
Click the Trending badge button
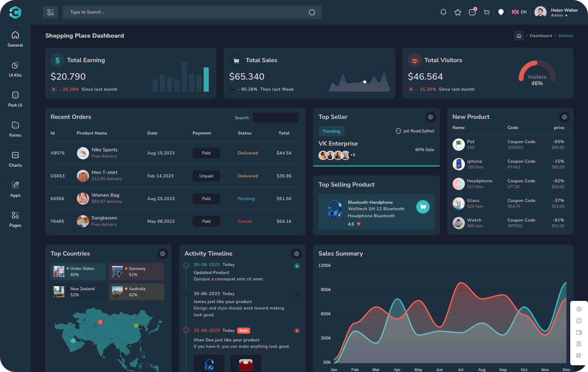pyautogui.click(x=331, y=131)
